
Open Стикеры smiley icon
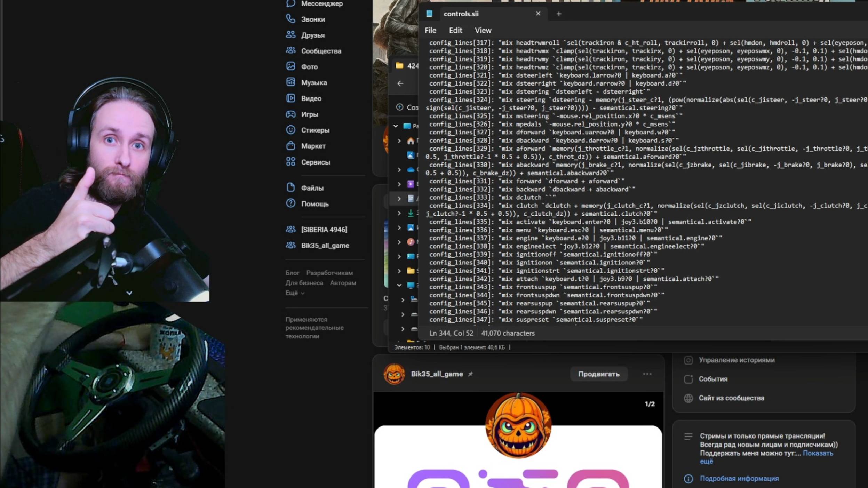click(x=290, y=130)
